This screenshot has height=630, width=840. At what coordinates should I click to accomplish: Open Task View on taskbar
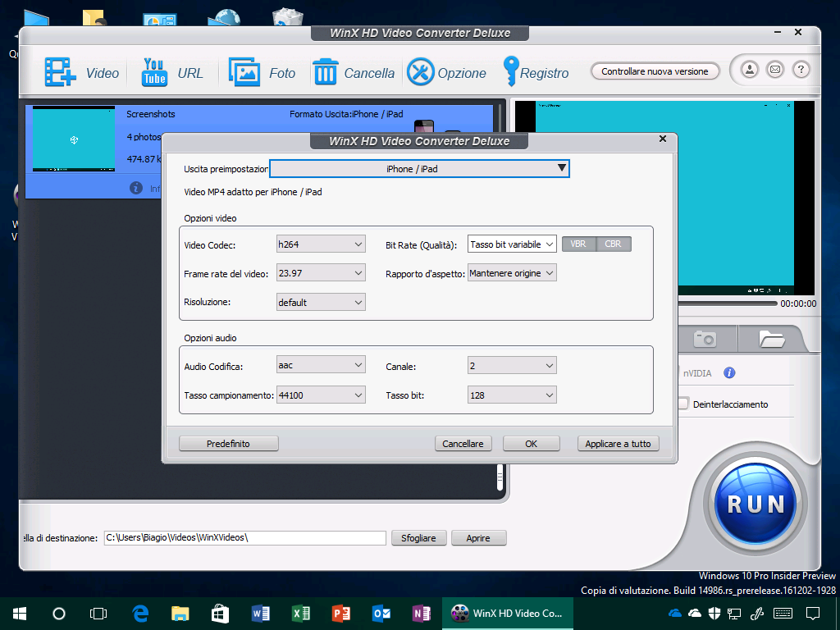[x=98, y=614]
